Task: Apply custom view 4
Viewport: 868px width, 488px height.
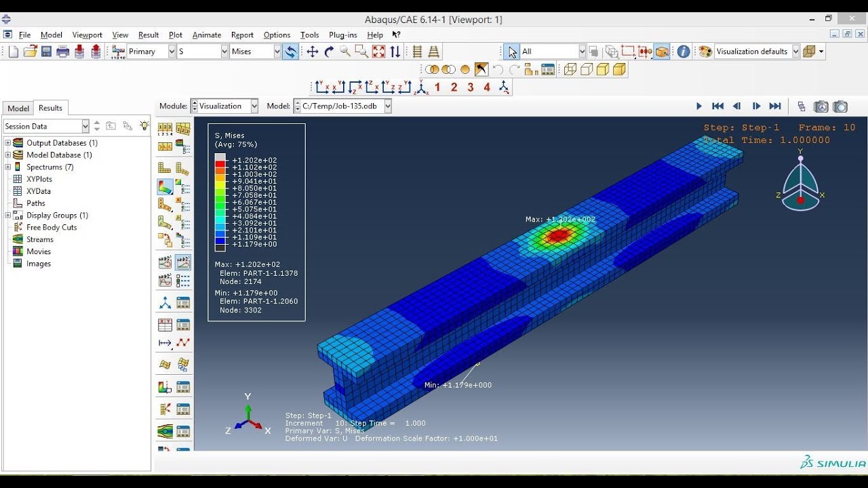Action: click(x=487, y=87)
